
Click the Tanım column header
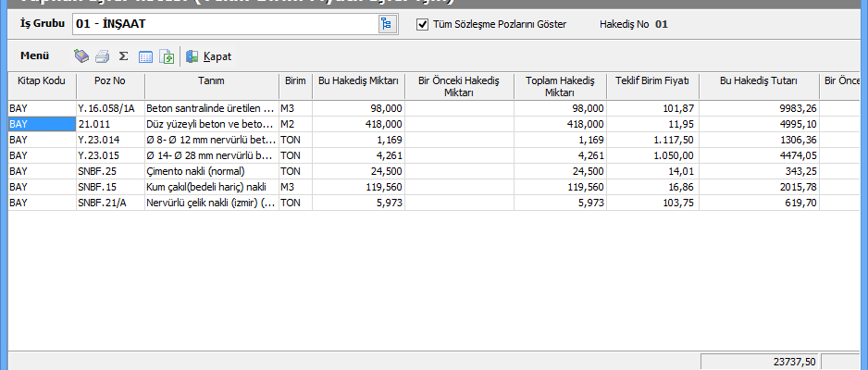coord(211,81)
